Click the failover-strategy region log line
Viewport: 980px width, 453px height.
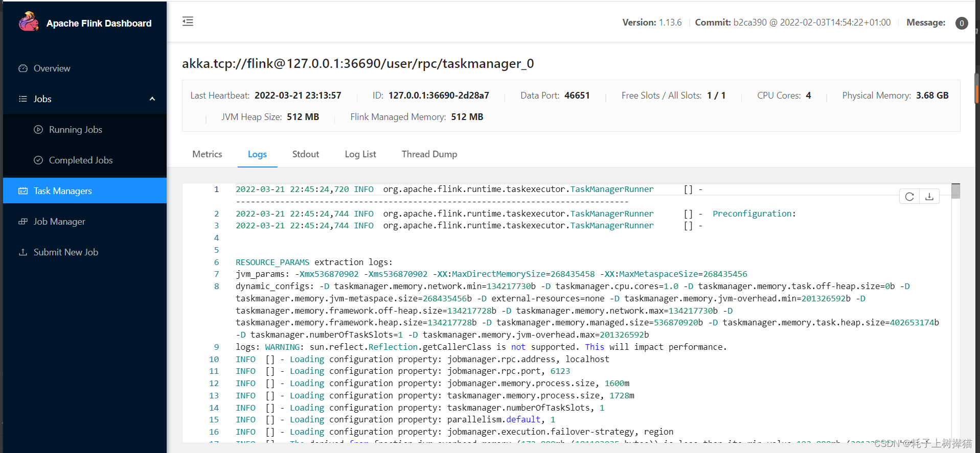coord(454,432)
